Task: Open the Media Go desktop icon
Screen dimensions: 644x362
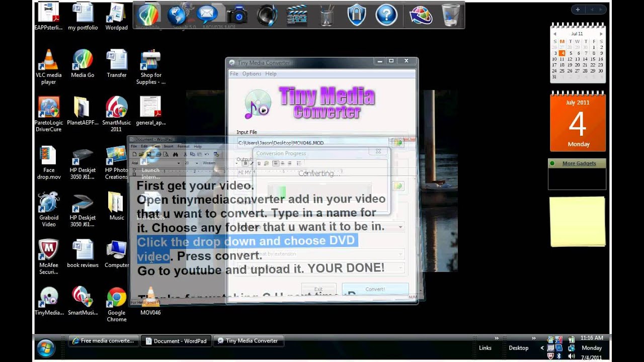Action: pyautogui.click(x=83, y=64)
